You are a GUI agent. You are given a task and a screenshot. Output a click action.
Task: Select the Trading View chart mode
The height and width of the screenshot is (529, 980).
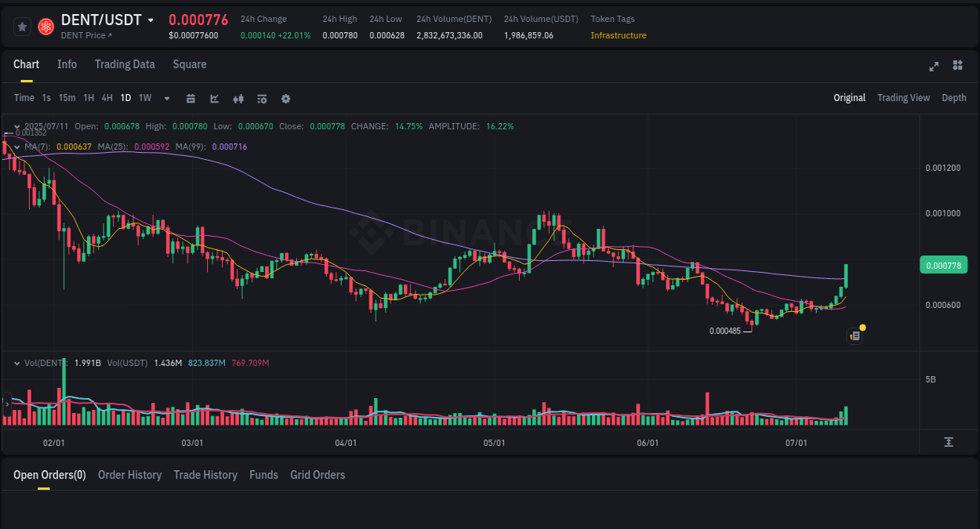point(903,98)
